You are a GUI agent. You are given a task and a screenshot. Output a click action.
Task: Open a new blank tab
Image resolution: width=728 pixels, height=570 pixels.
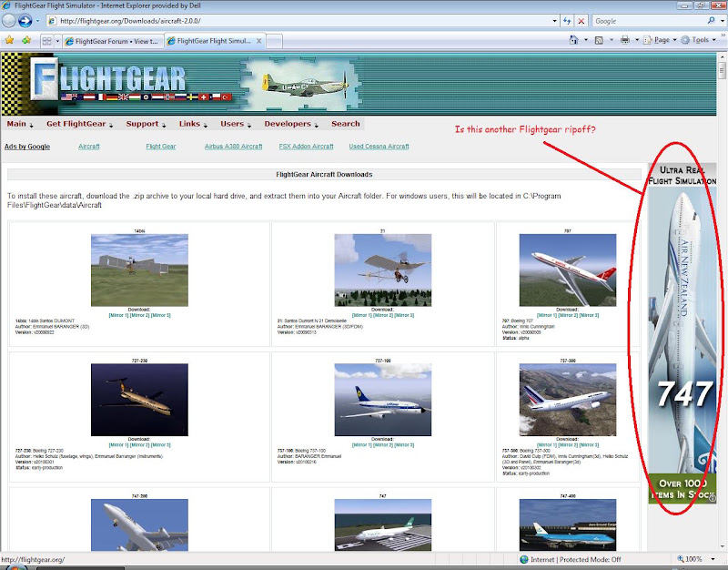click(x=274, y=41)
